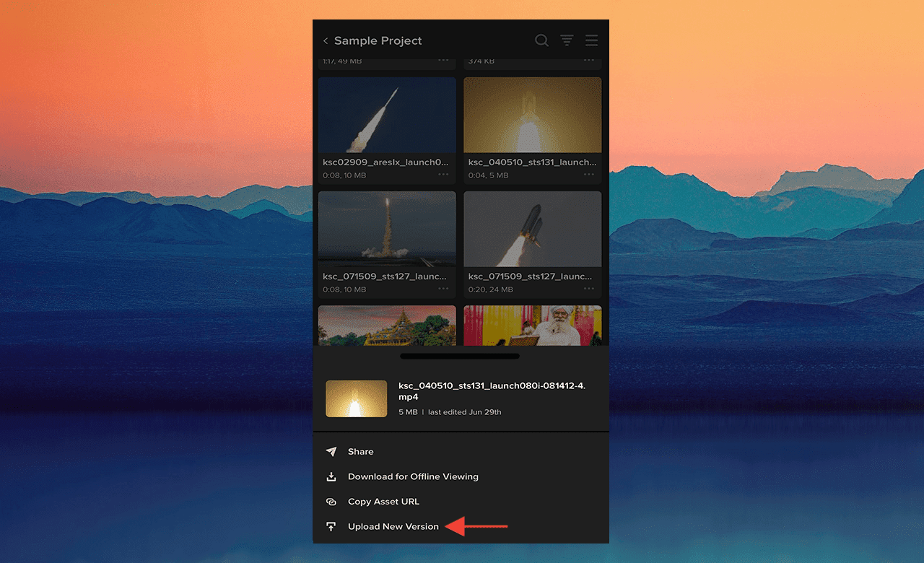Tap the back arrow beside Sample Project

click(x=326, y=41)
